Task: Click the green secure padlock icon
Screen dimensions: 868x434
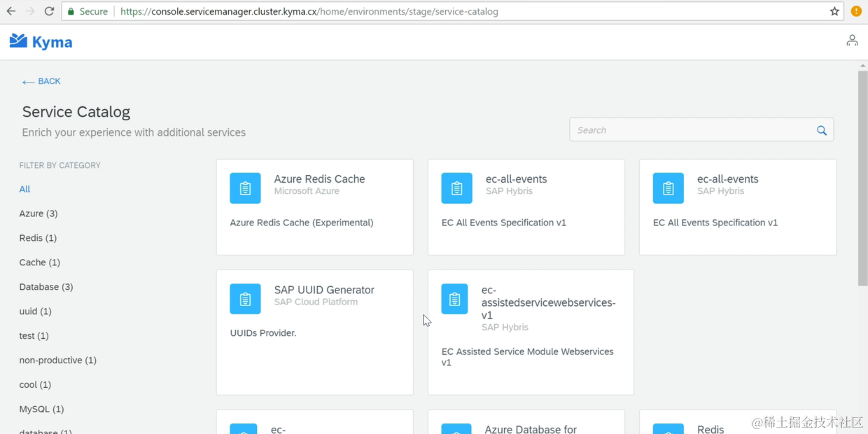Action: 71,11
